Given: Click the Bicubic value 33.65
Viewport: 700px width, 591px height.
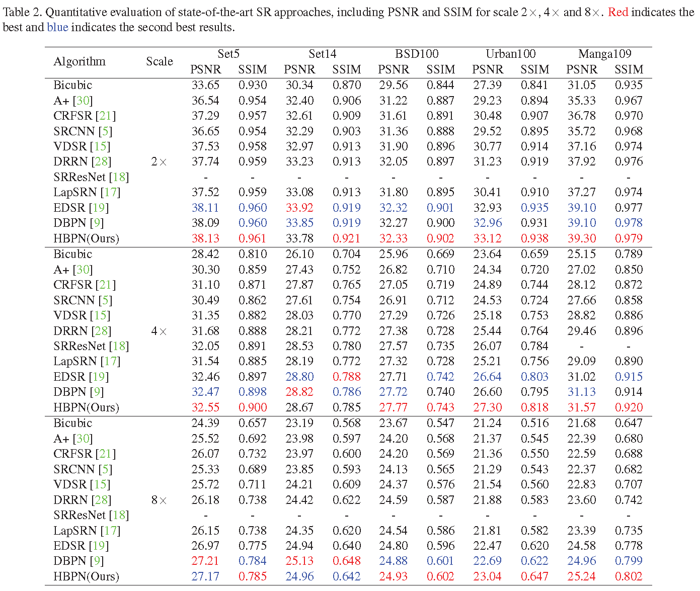Looking at the screenshot, I should click(x=205, y=85).
